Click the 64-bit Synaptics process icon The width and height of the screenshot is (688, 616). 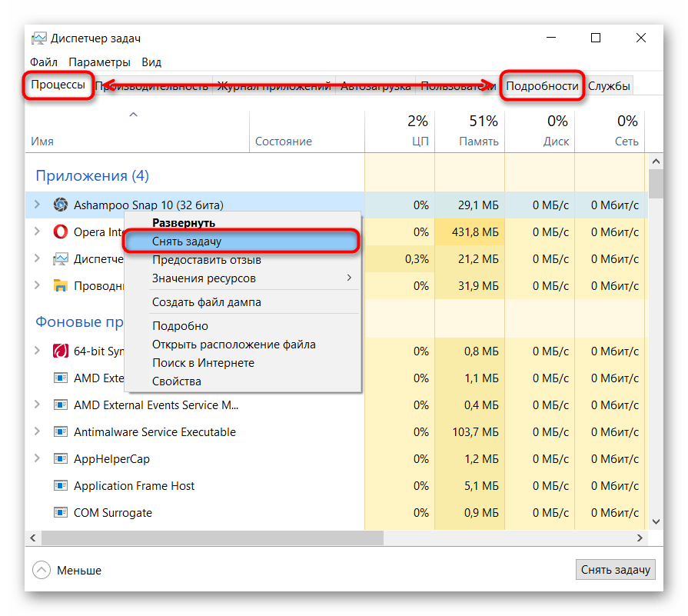pyautogui.click(x=60, y=351)
